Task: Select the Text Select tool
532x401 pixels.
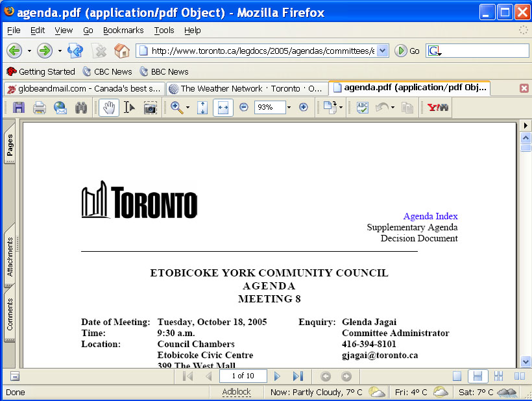Action: [129, 108]
